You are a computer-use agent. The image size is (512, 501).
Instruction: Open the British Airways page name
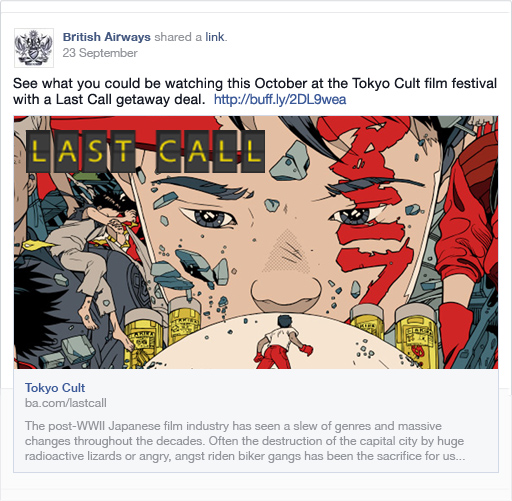coord(107,37)
